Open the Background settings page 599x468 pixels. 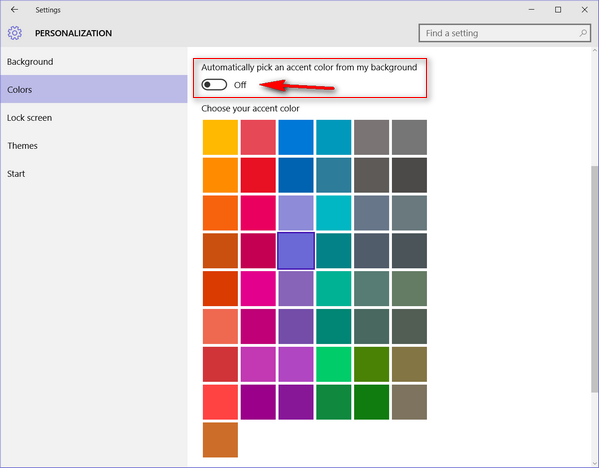pyautogui.click(x=30, y=62)
